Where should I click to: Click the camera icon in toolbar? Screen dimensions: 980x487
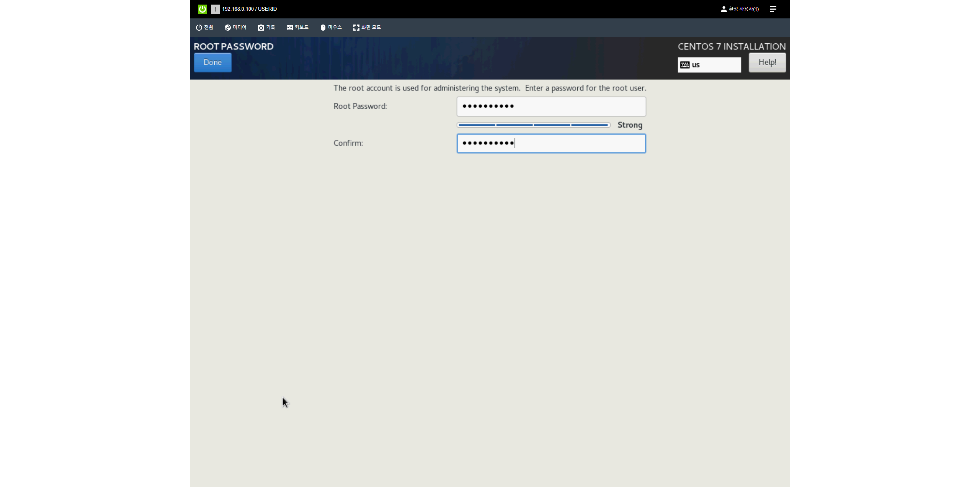pos(261,28)
